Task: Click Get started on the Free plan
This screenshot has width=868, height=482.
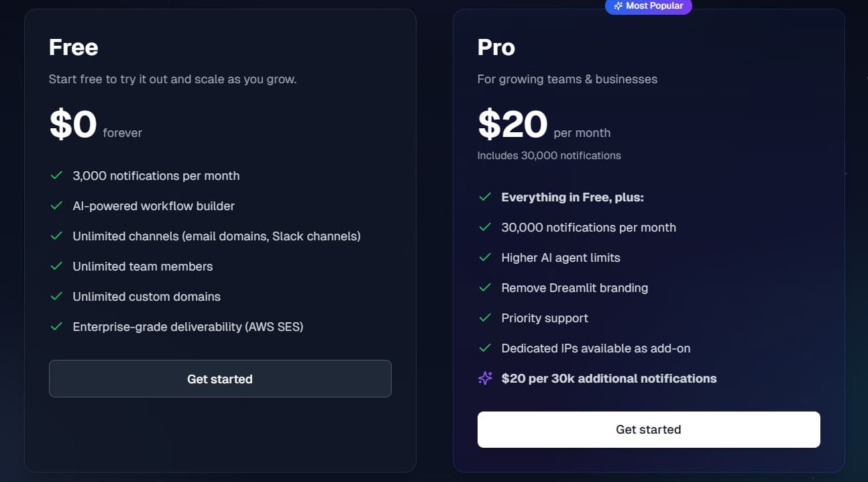Action: pyautogui.click(x=220, y=379)
